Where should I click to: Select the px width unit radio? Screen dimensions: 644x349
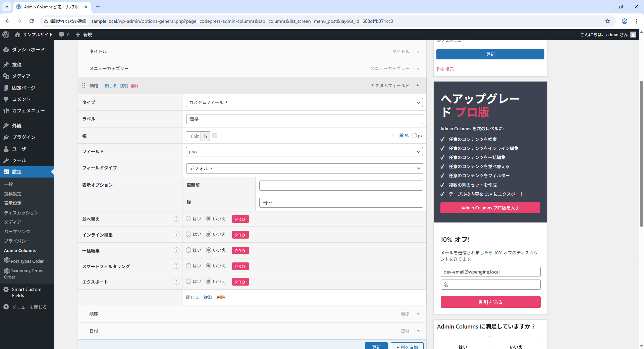[414, 136]
